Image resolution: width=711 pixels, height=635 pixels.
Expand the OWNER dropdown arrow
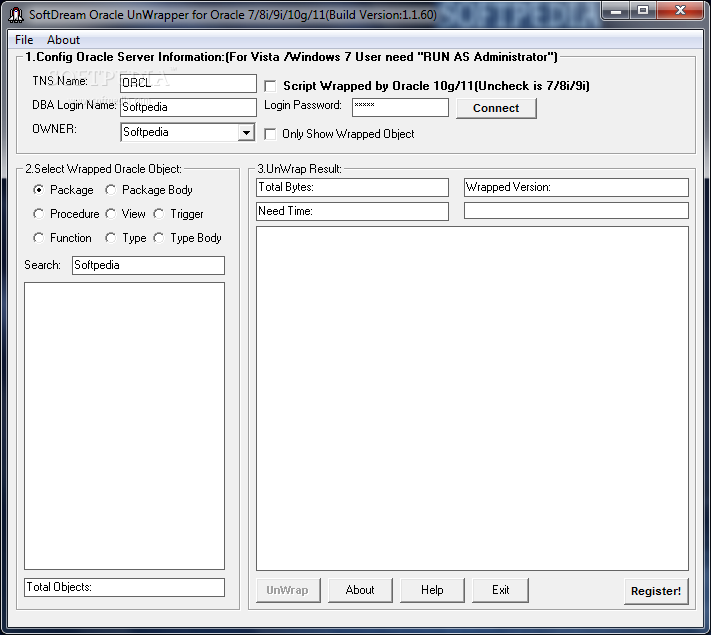(246, 132)
